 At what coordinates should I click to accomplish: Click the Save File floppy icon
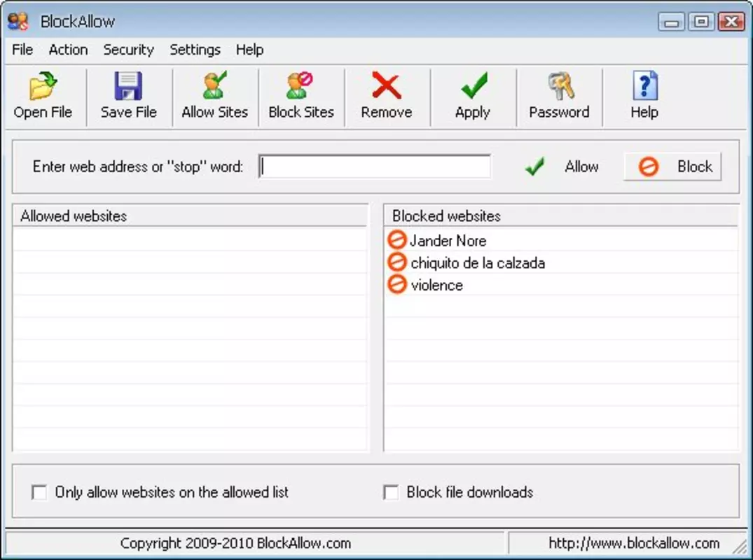(x=128, y=86)
